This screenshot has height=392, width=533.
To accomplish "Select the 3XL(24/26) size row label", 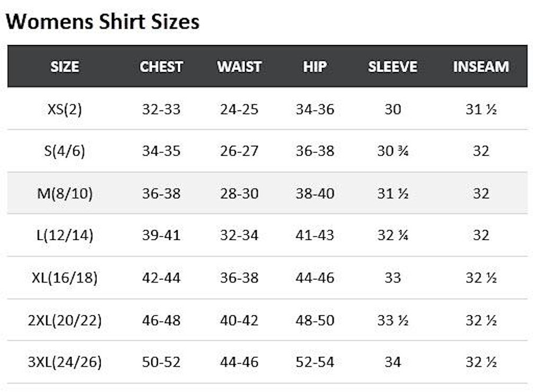I will point(65,362).
